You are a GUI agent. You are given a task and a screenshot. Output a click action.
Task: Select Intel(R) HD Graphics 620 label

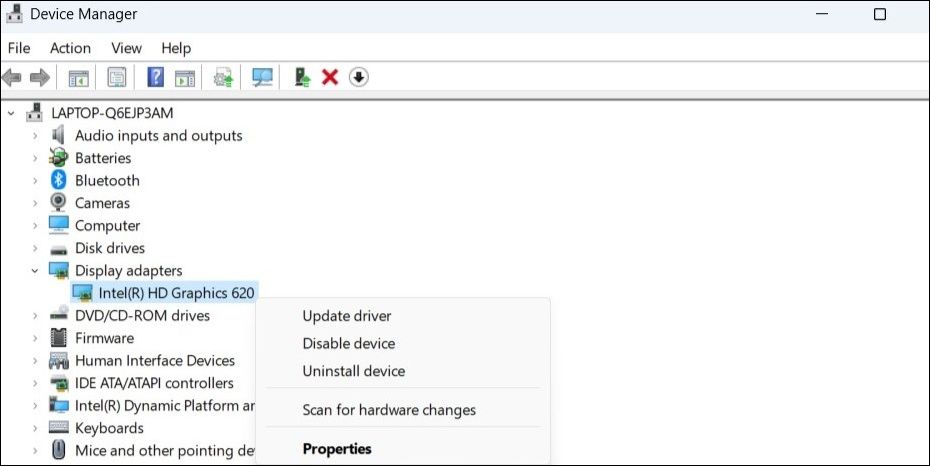(x=176, y=293)
